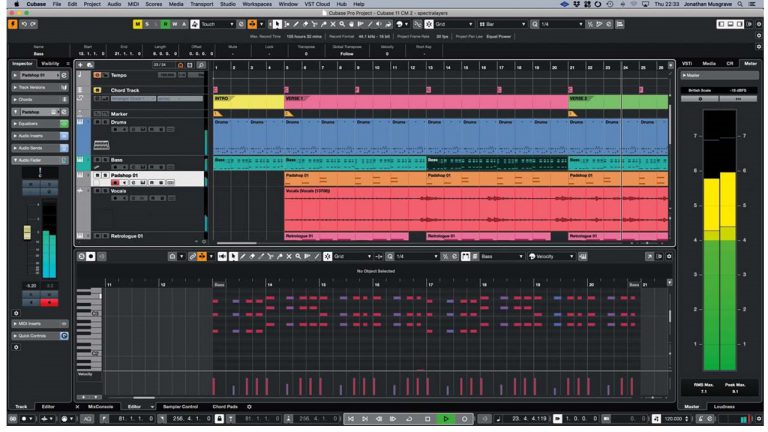Open the Velocity controller lane dropdown in key editor
Screen dimensions: 768x432
coord(552,256)
